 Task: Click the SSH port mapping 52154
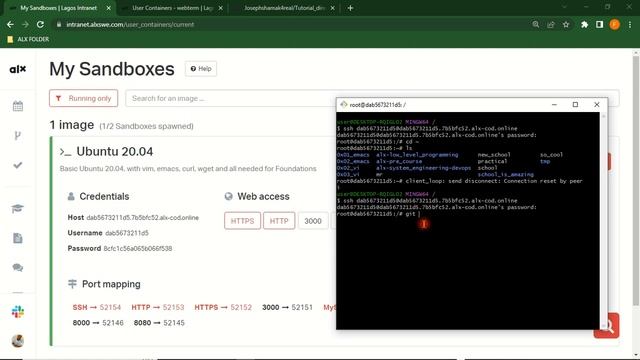pos(97,307)
